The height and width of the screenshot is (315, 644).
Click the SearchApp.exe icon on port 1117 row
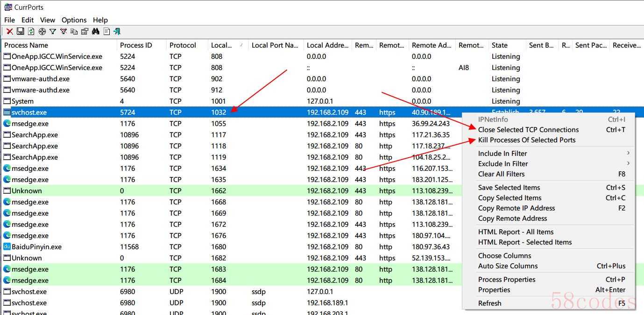(x=7, y=135)
